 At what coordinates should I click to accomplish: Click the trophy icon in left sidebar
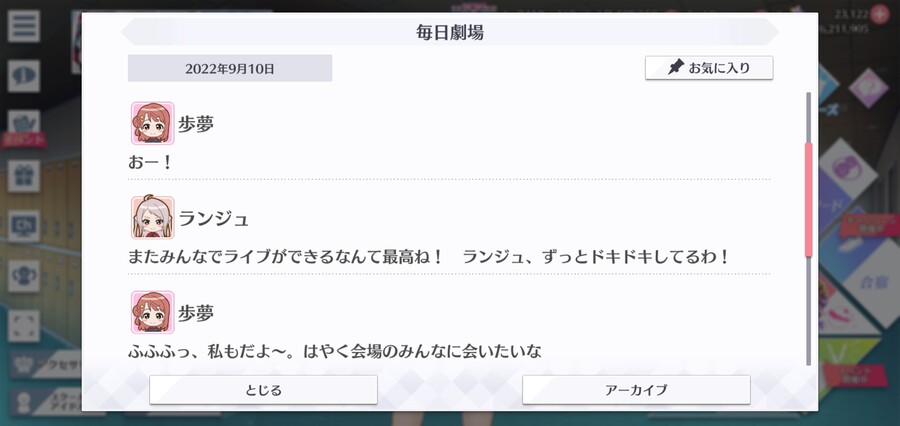click(x=24, y=276)
